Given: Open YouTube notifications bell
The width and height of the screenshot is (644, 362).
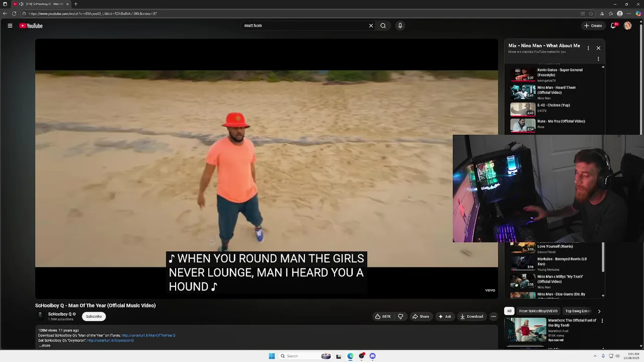Looking at the screenshot, I should [614, 26].
